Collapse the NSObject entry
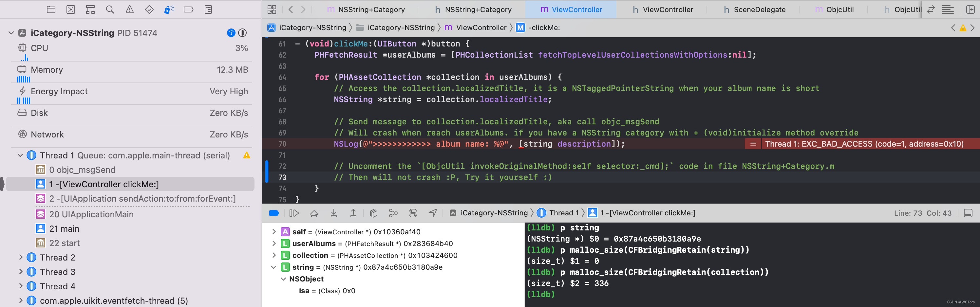Image resolution: width=980 pixels, height=307 pixels. click(283, 279)
